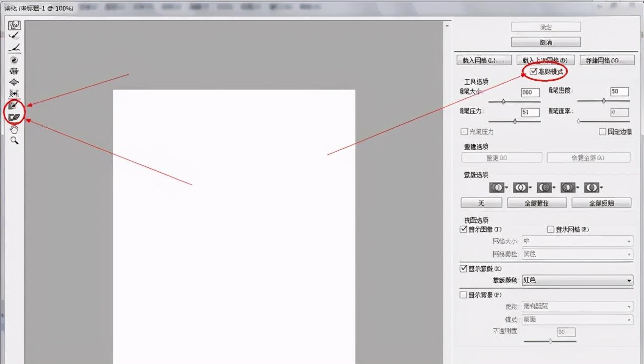Activate the Freeze Mask tool
Screen dimensions: 644x364
click(14, 105)
